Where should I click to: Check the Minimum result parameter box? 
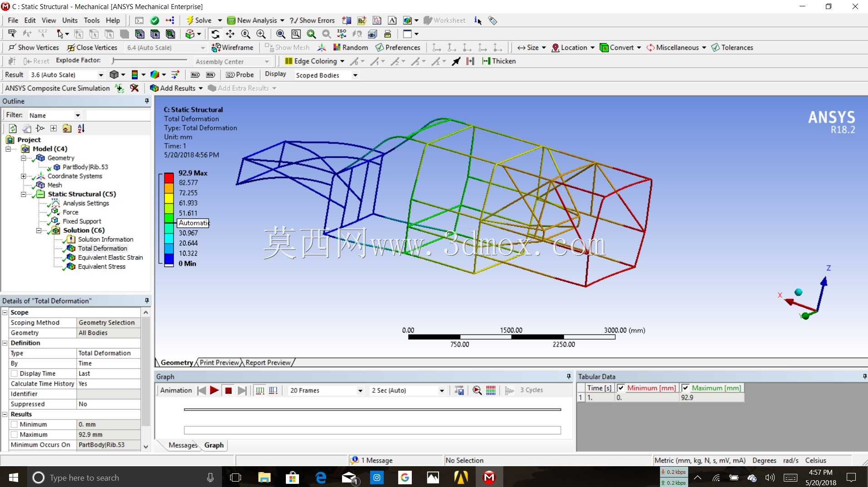(x=14, y=424)
